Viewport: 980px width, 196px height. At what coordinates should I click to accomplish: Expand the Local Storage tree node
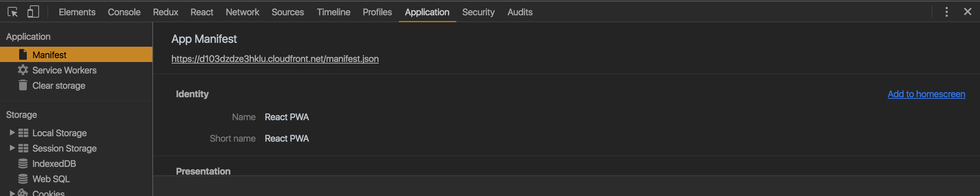12,132
